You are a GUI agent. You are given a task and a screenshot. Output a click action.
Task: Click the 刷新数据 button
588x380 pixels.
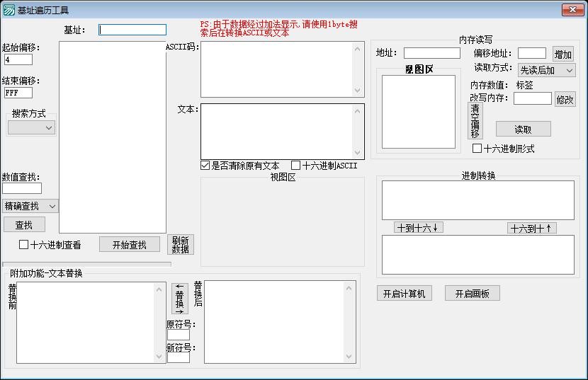(181, 245)
